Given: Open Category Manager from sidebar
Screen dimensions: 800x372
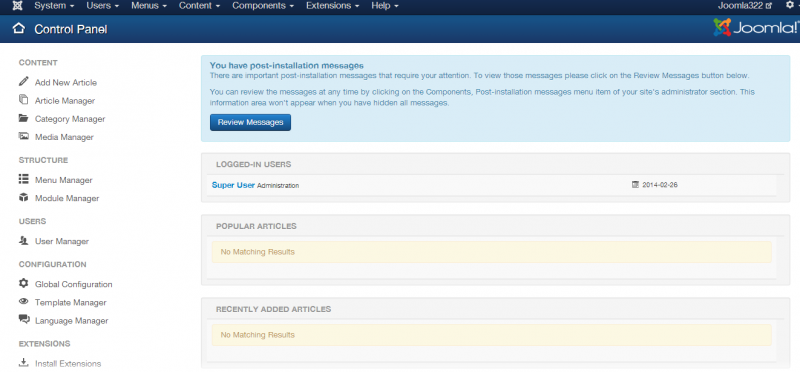Looking at the screenshot, I should coord(70,119).
